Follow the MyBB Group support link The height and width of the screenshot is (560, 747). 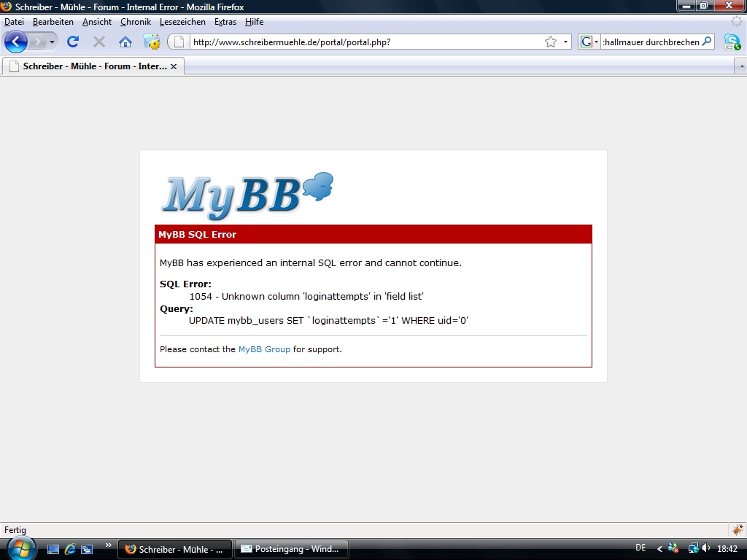tap(264, 349)
